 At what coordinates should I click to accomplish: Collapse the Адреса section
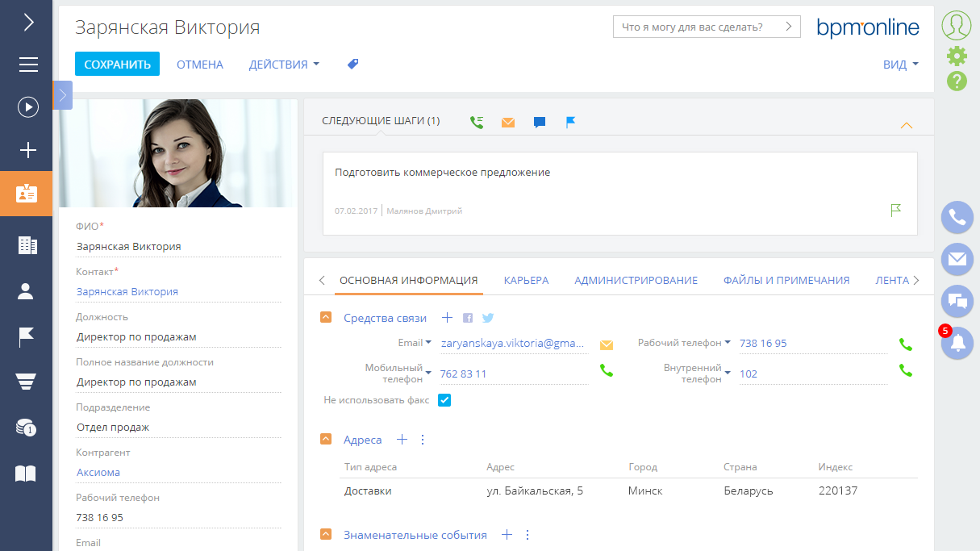[326, 439]
